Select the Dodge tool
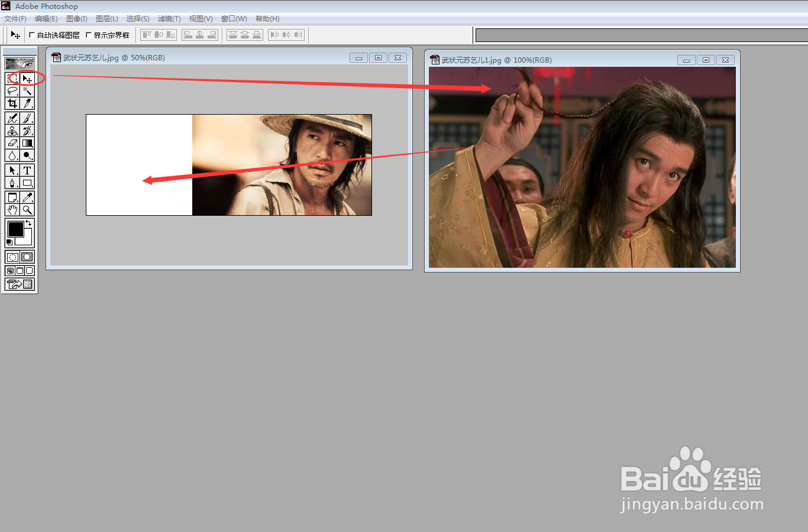 27,155
